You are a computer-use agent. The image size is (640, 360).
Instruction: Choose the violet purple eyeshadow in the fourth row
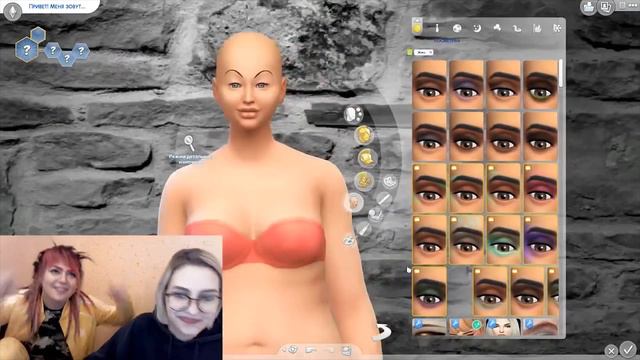[540, 240]
